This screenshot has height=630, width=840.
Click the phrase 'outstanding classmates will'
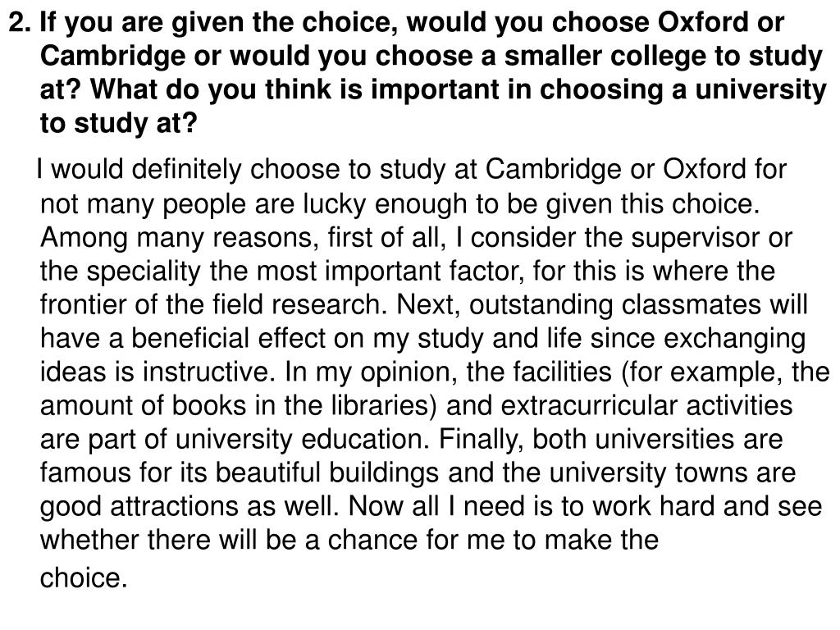pos(638,305)
